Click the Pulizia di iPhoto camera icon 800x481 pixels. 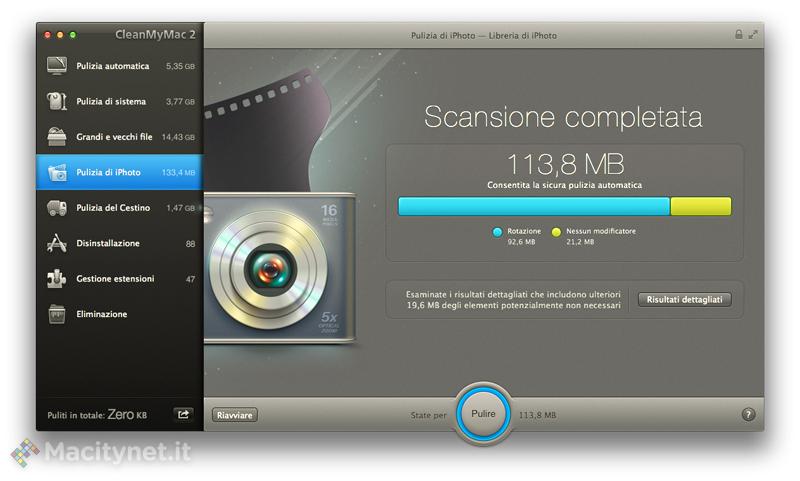point(57,172)
